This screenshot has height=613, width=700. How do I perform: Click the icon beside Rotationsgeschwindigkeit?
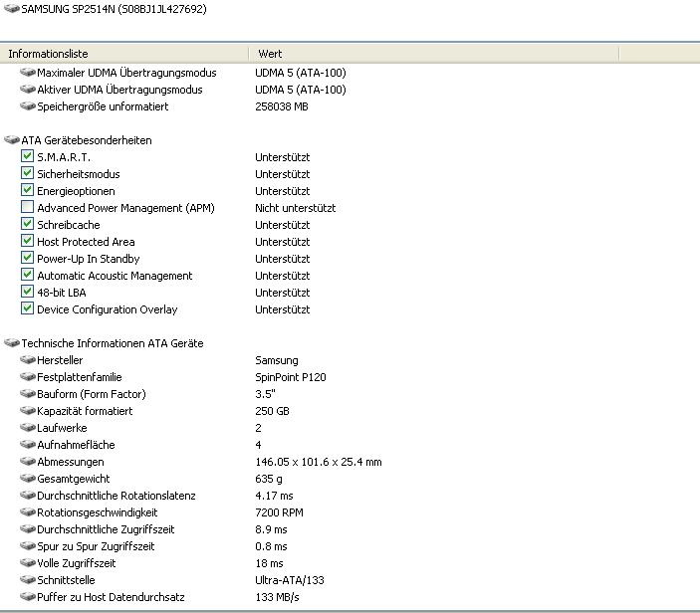28,512
